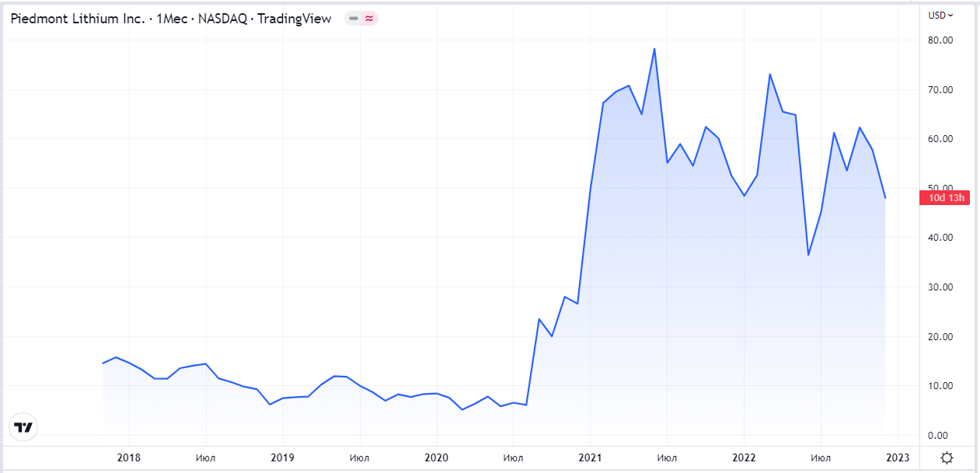Click the gray dash market status indicator
The width and height of the screenshot is (980, 473).
(354, 19)
